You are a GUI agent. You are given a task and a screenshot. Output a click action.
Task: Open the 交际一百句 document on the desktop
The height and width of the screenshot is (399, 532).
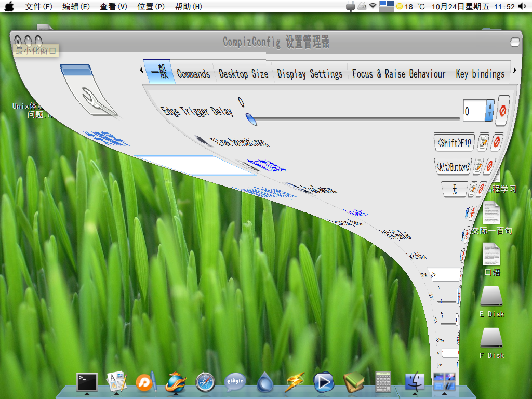[x=491, y=218]
